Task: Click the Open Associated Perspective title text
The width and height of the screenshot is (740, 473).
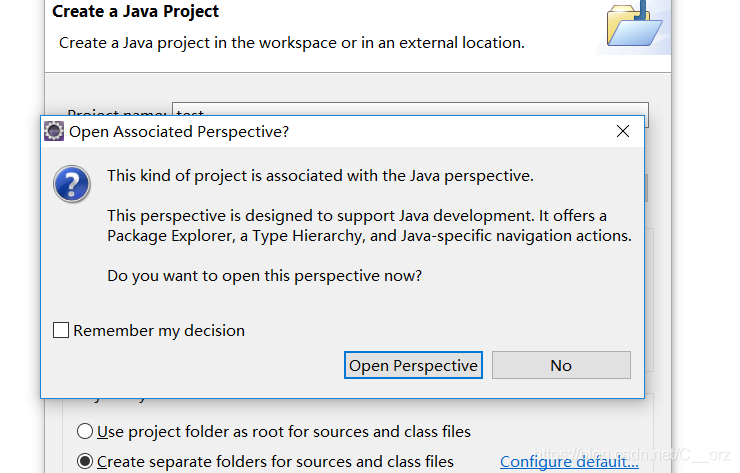Action: [x=179, y=132]
